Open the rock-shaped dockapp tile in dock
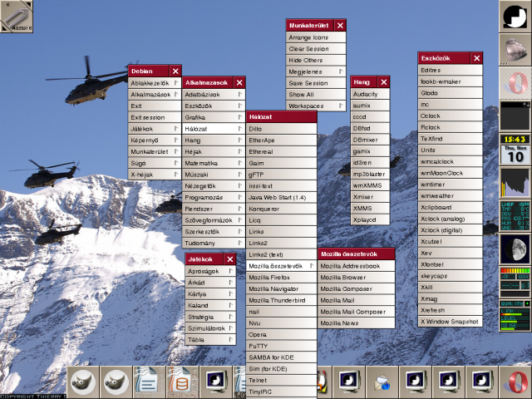Viewport: 532px width, 399px height. pyautogui.click(x=515, y=50)
